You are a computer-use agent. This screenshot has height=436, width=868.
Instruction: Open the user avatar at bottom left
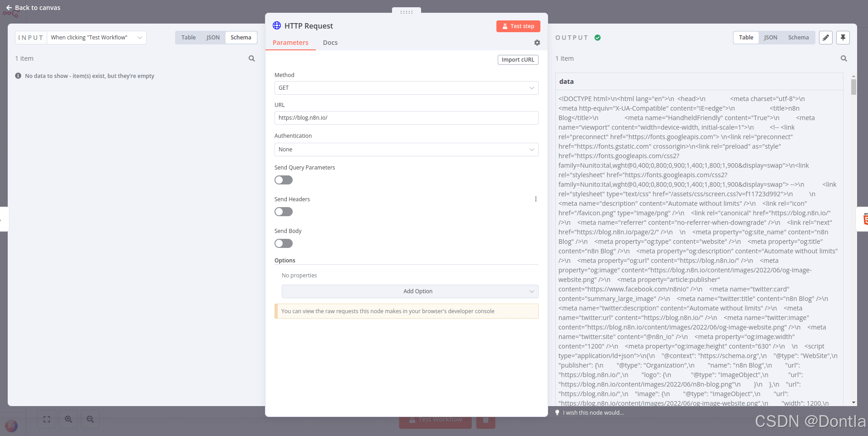(11, 426)
